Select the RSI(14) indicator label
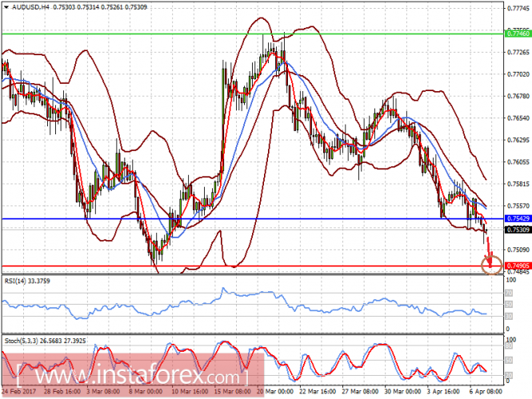The image size is (532, 399). tap(27, 281)
